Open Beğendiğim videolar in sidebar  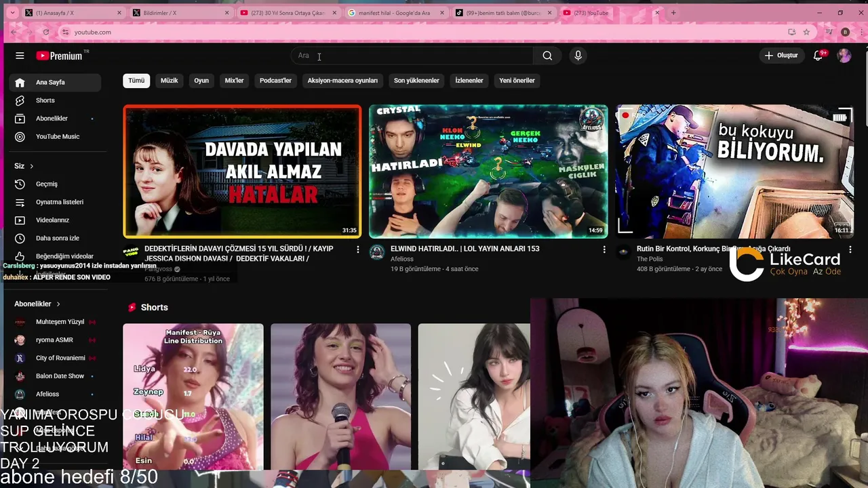pyautogui.click(x=55, y=256)
